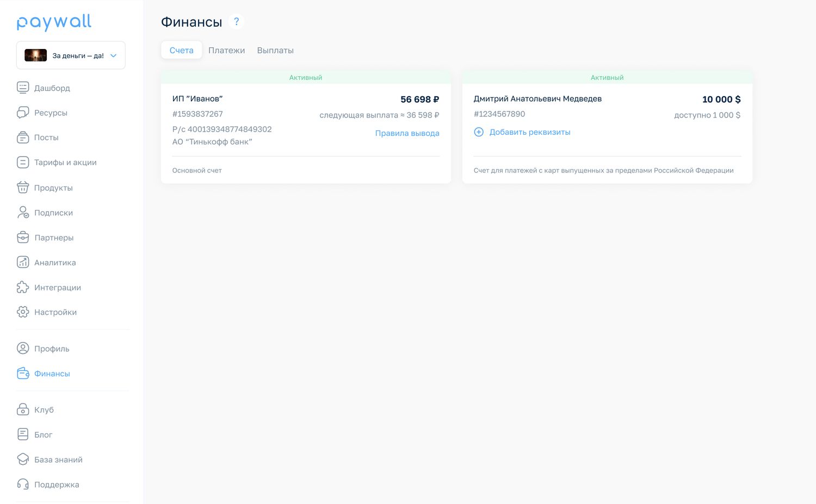The height and width of the screenshot is (504, 816).
Task: Click the plus icon for adding реквизиты
Action: tap(479, 132)
